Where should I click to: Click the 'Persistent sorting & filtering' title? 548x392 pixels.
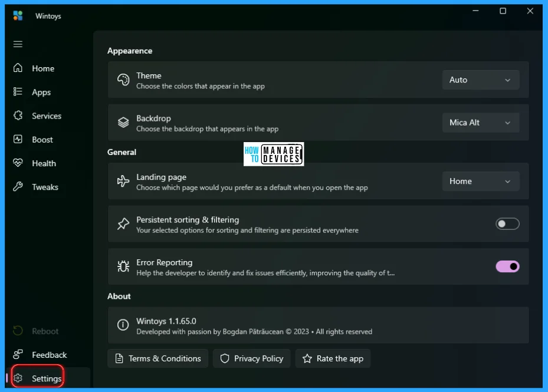tap(188, 220)
